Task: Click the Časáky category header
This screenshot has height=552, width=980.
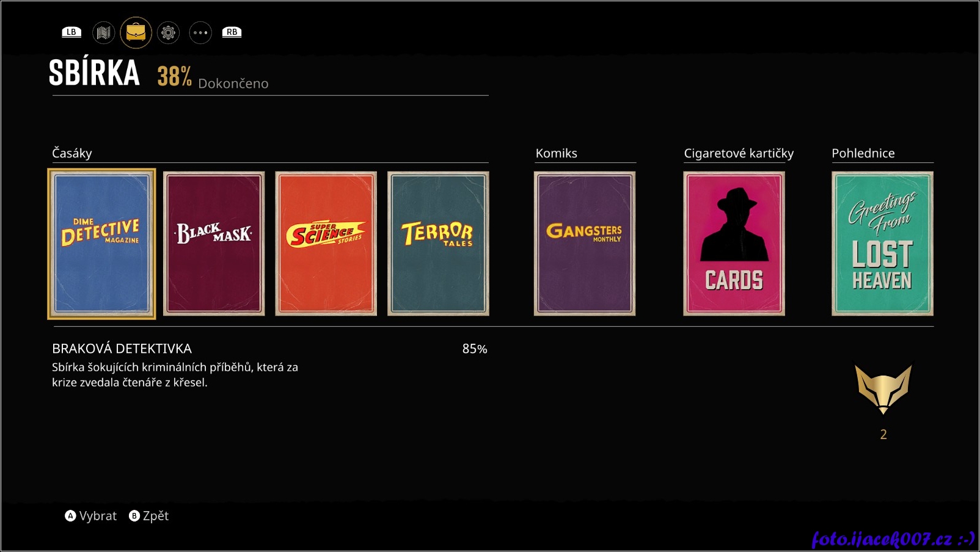Action: point(72,153)
